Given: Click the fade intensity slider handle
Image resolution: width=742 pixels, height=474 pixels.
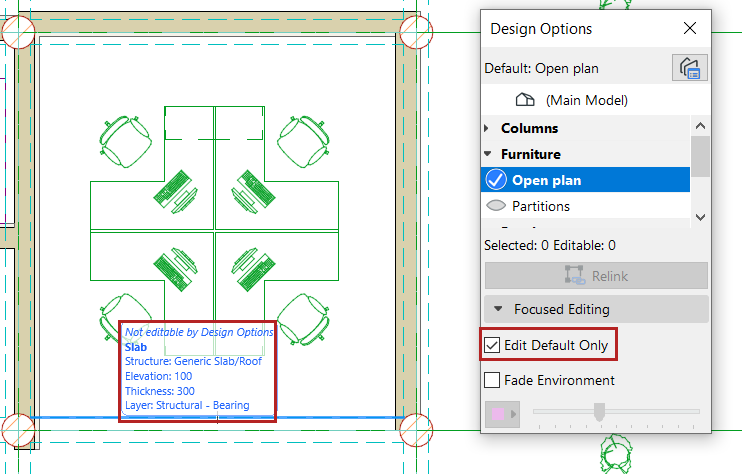Looking at the screenshot, I should tap(599, 412).
